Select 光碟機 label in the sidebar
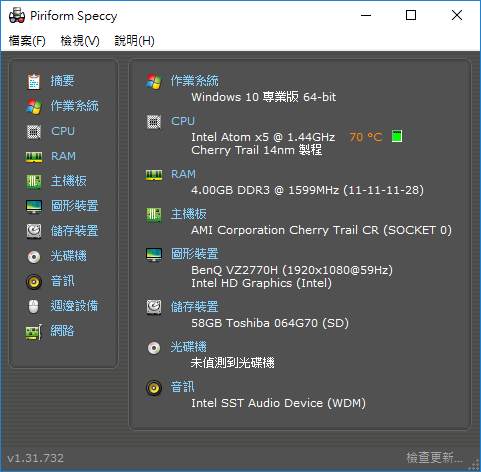Screen dimensions: 481x472 68,256
